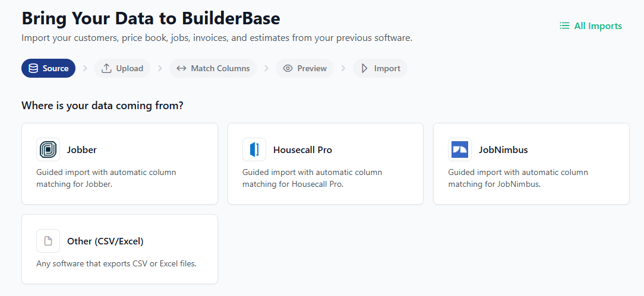644x296 pixels.
Task: Click the eye icon on Preview
Action: [x=288, y=68]
